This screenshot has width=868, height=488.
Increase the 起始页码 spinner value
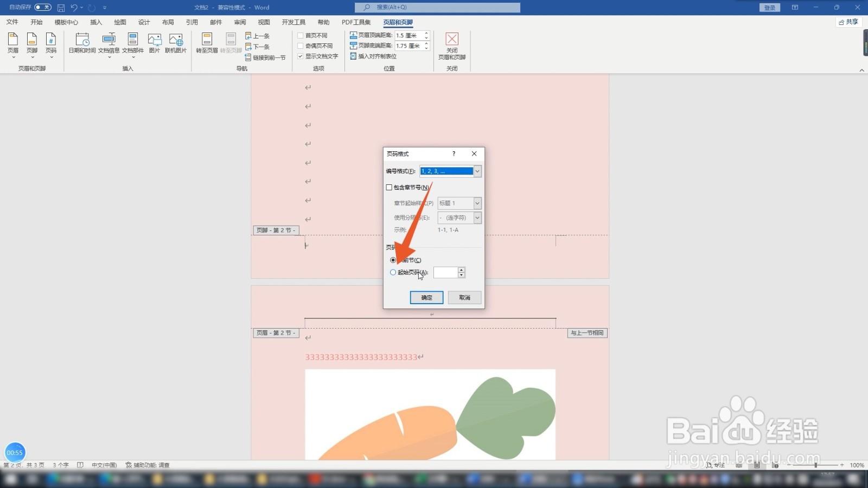coord(461,269)
